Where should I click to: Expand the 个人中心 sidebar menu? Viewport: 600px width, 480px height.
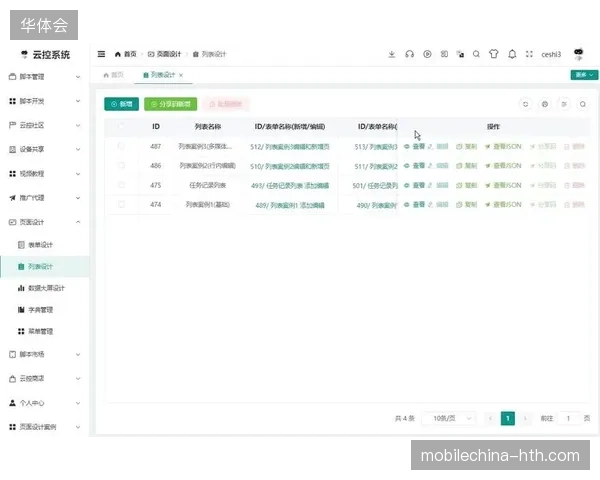point(45,403)
